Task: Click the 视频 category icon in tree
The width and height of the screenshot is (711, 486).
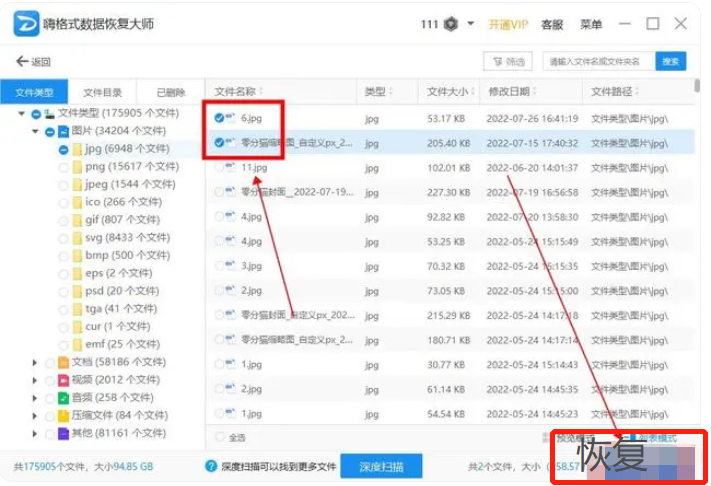Action: pos(64,380)
